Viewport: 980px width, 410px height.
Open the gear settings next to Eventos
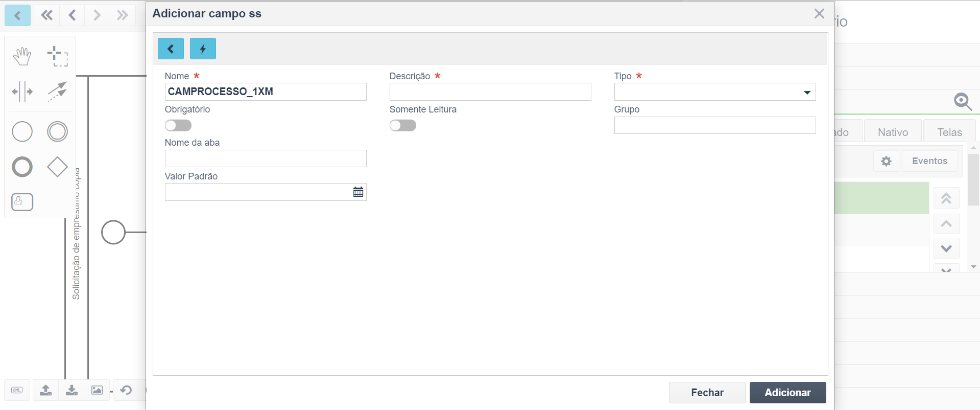coord(886,161)
